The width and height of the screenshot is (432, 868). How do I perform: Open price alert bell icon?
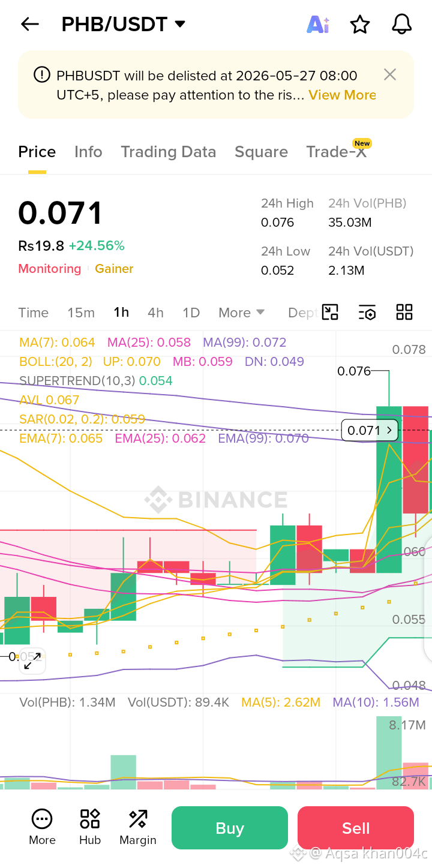(401, 24)
